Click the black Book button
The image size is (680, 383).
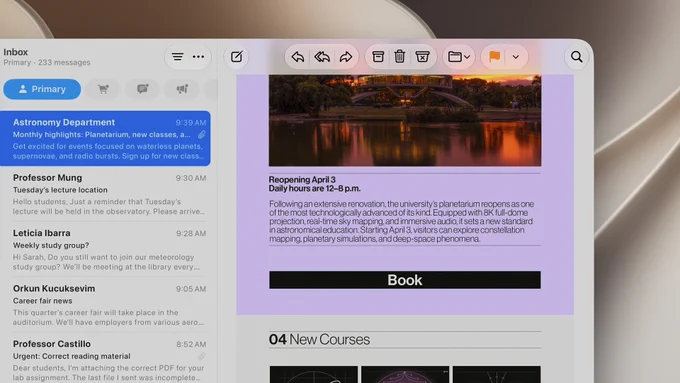405,280
